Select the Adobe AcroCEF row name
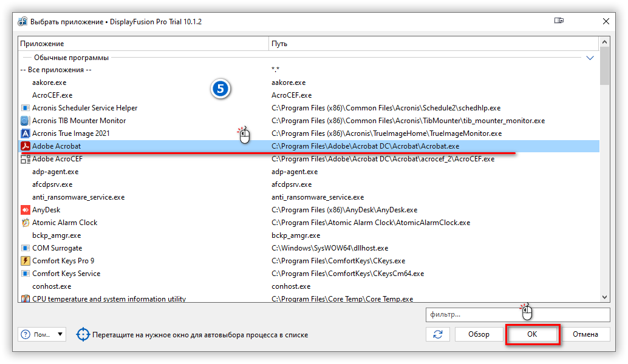This screenshot has width=628, height=364. [57, 159]
